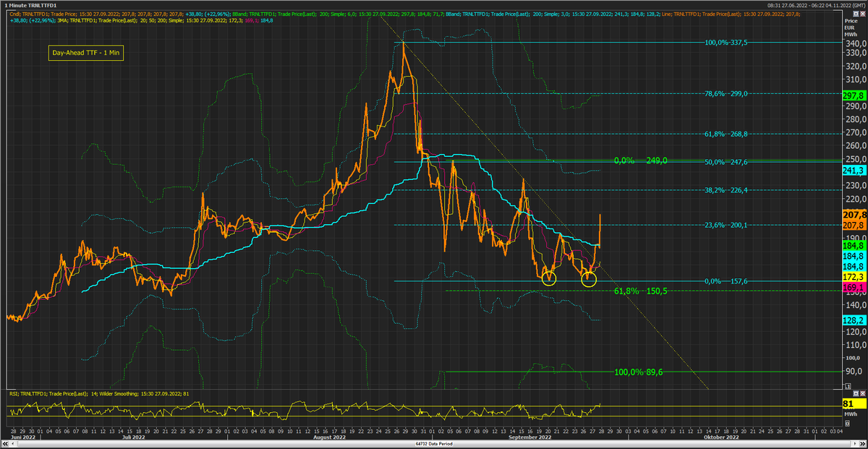This screenshot has width=868, height=449.
Task: Click the "64732 Data Period" scrollbar
Action: [434, 444]
